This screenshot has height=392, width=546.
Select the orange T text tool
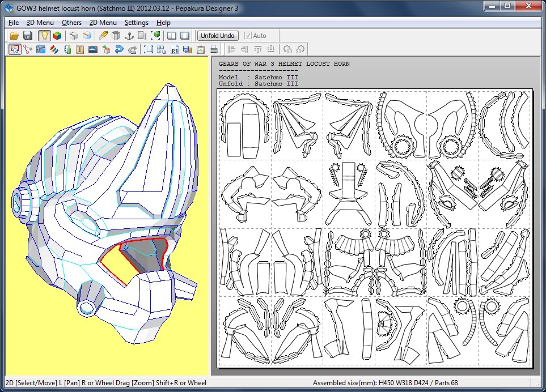click(80, 49)
